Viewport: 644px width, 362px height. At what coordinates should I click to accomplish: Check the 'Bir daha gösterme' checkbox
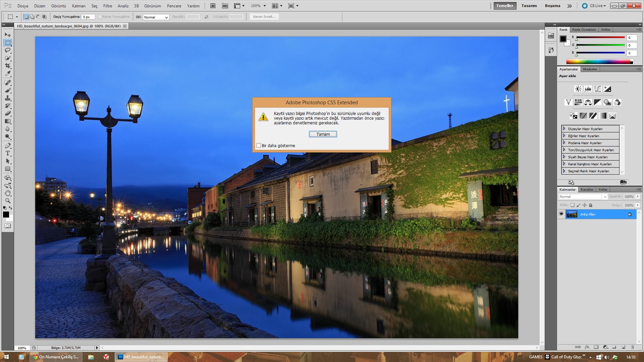pyautogui.click(x=259, y=145)
